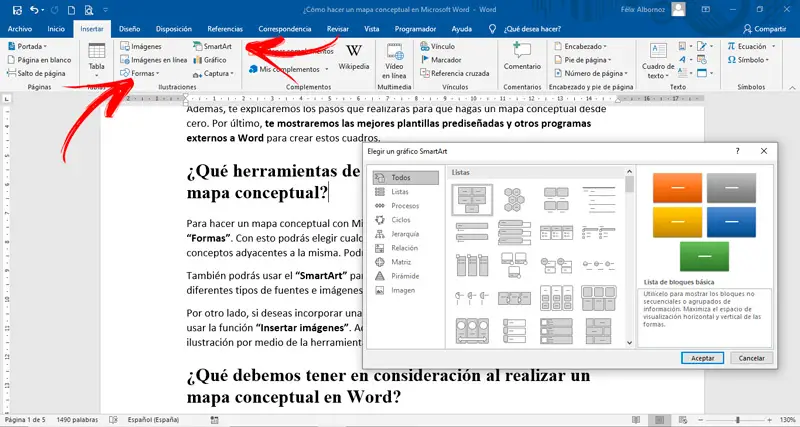Click the date and time icon in Texto group
Viewport: 800px width, 427px height.
point(702,60)
